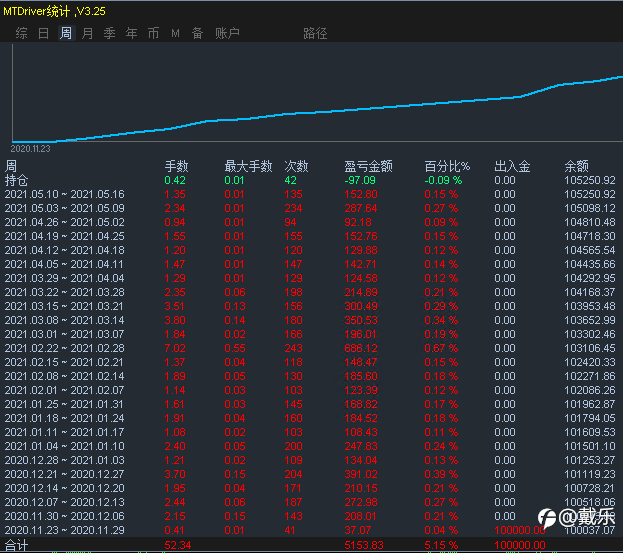623x553 pixels.
Task: Click the 2020.11.23 chart date label
Action: (31, 149)
